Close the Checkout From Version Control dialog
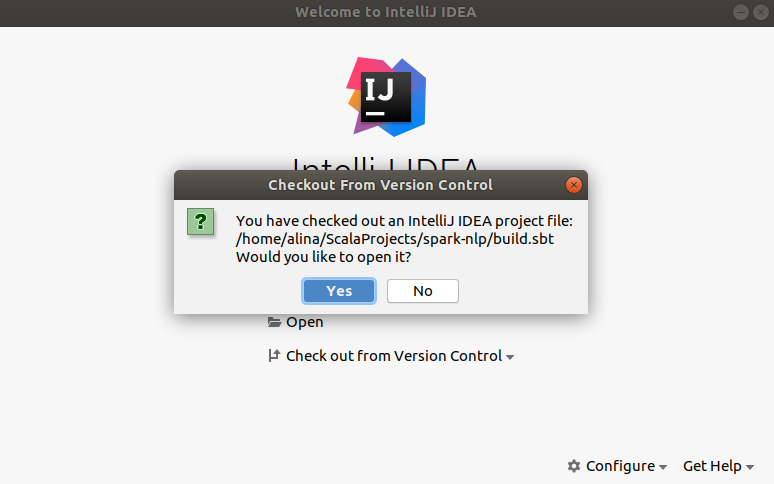The width and height of the screenshot is (774, 484). pyautogui.click(x=574, y=185)
